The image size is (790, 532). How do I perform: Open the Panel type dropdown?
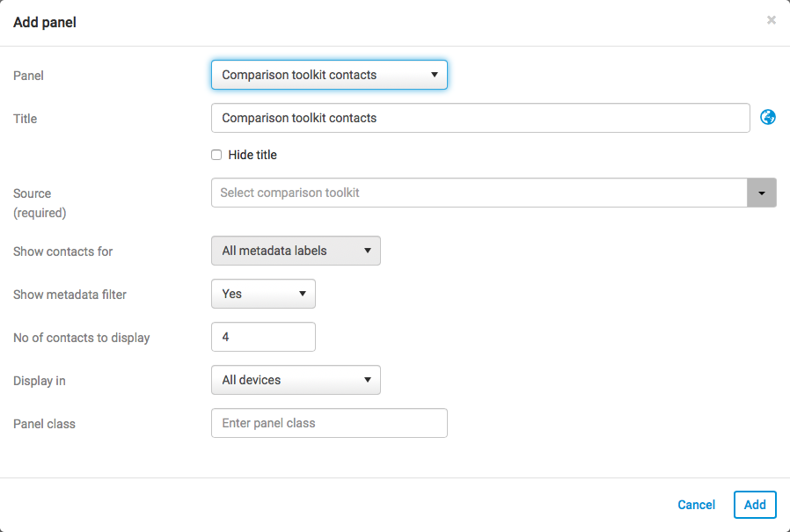pyautogui.click(x=329, y=75)
